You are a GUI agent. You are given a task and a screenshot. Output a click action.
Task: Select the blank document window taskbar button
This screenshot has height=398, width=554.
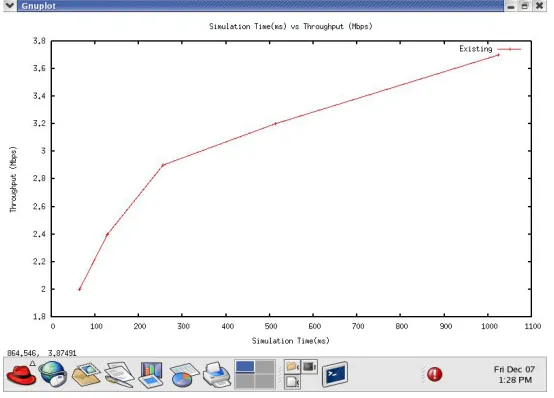(293, 382)
